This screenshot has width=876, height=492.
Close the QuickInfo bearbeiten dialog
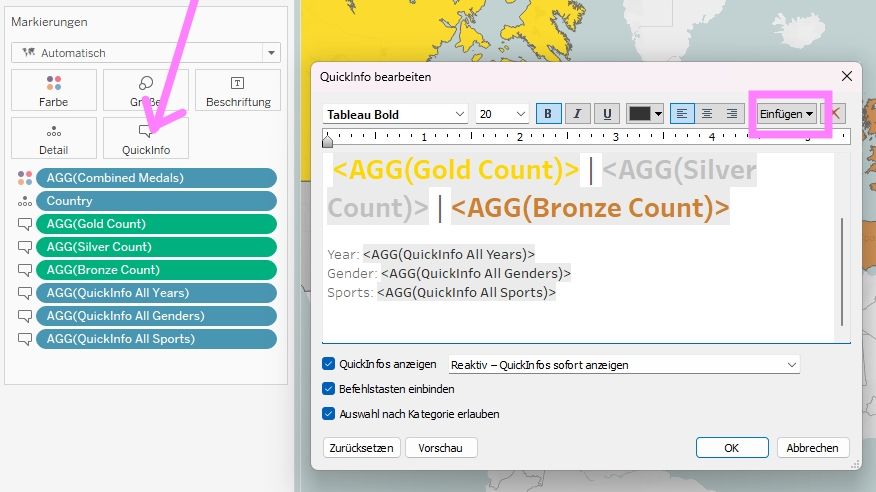pyautogui.click(x=847, y=76)
